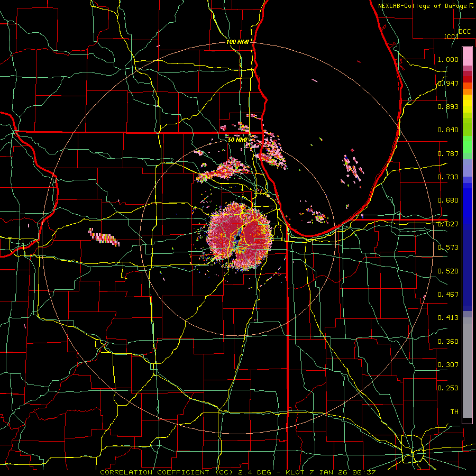Select the 0.467 scale value
This screenshot has height=476, width=476.
click(x=448, y=295)
